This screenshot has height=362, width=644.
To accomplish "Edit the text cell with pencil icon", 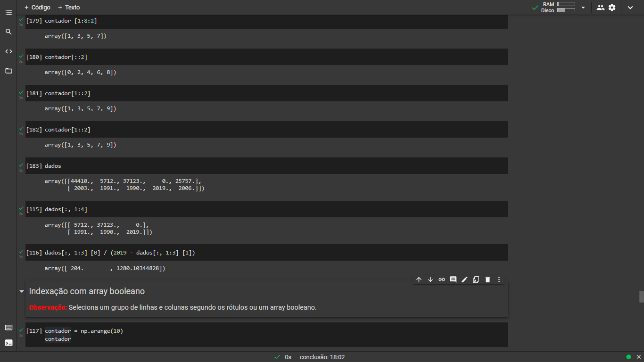I will 464,280.
